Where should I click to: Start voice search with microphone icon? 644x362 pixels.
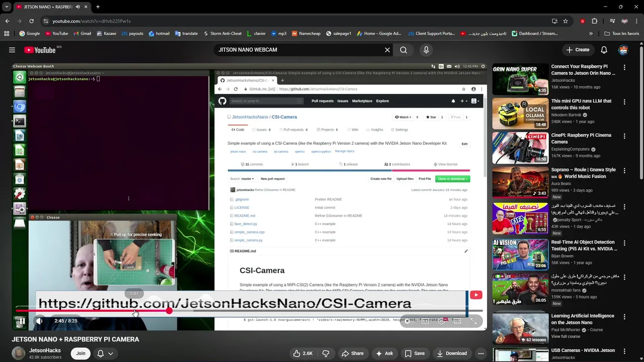[x=426, y=50]
